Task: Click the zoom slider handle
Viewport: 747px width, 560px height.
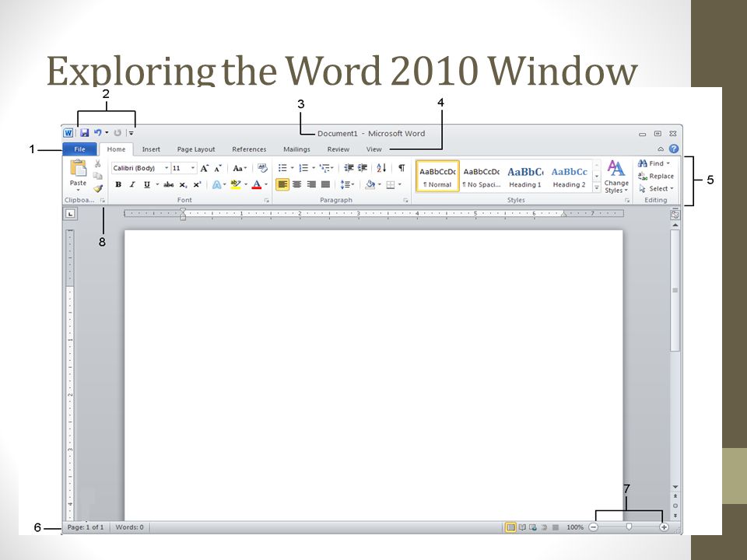Action: 629,527
